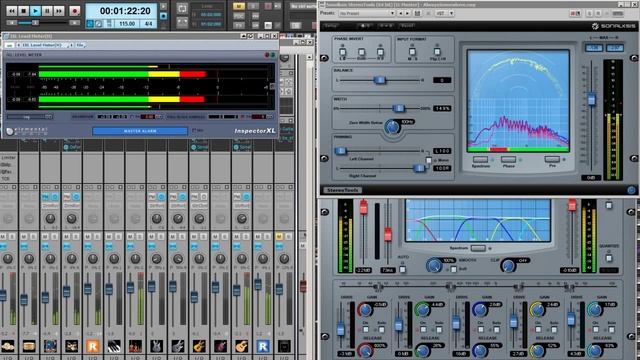Viewport: 640px width, 360px height.
Task: Toggle the Soft checkbox next to Smooth knob
Action: [453, 269]
